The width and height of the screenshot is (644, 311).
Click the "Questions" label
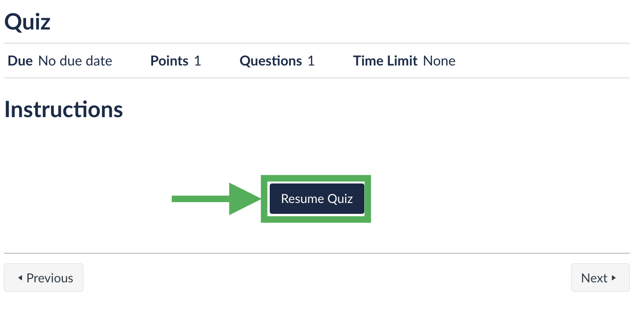click(271, 61)
